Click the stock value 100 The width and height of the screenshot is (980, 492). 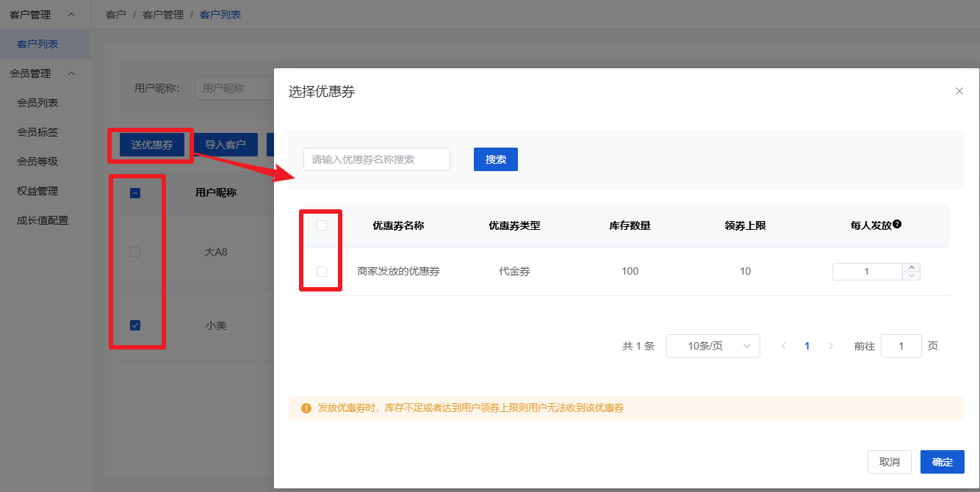pyautogui.click(x=630, y=272)
